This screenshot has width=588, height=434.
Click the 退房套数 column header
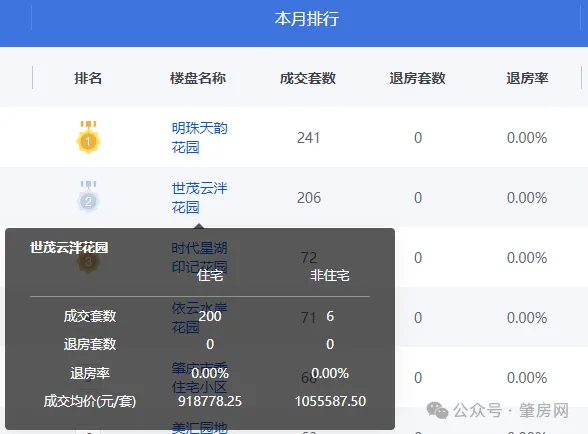point(417,78)
